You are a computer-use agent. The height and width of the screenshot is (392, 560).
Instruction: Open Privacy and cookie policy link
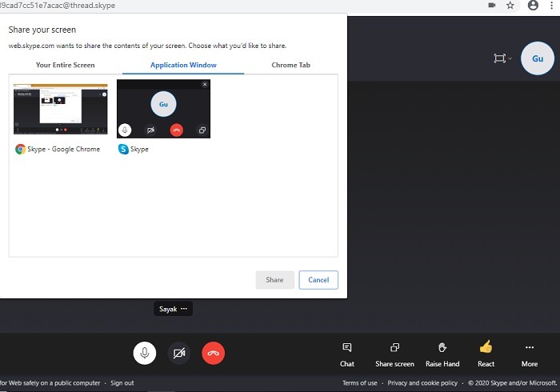click(x=422, y=383)
